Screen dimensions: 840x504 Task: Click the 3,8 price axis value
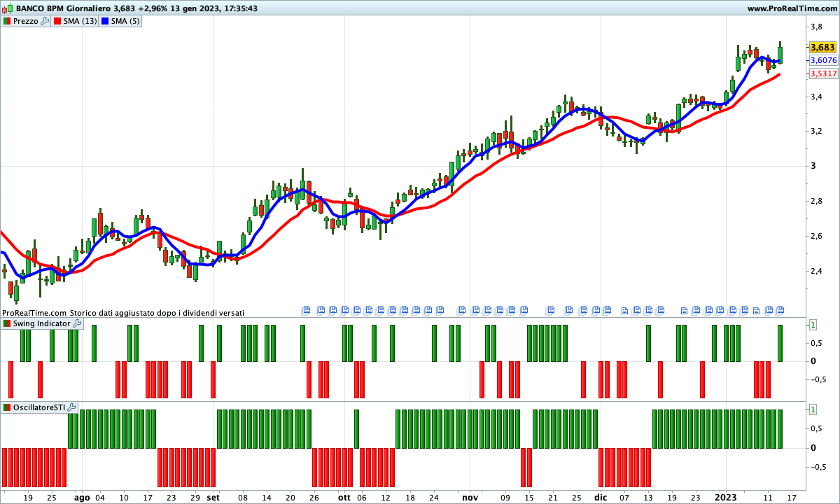[816, 27]
